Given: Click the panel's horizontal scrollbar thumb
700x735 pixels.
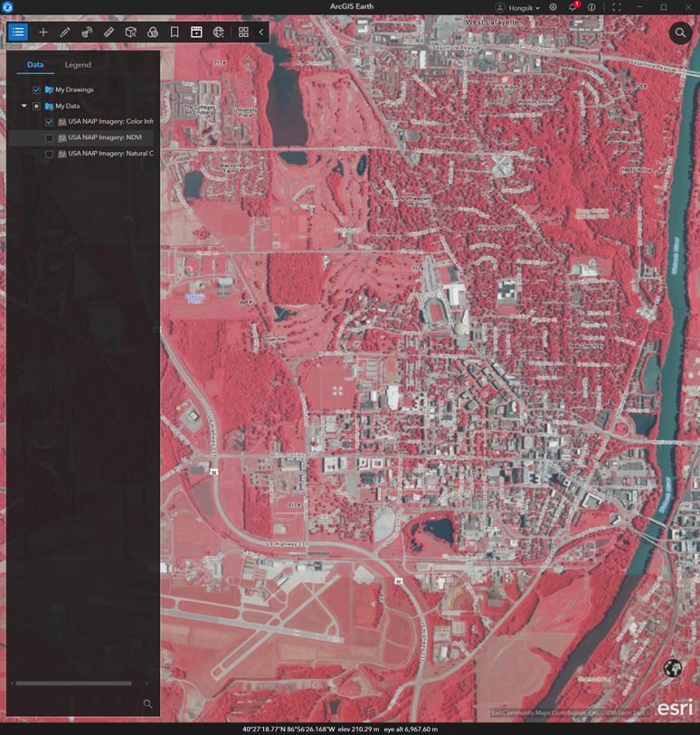Looking at the screenshot, I should (73, 683).
